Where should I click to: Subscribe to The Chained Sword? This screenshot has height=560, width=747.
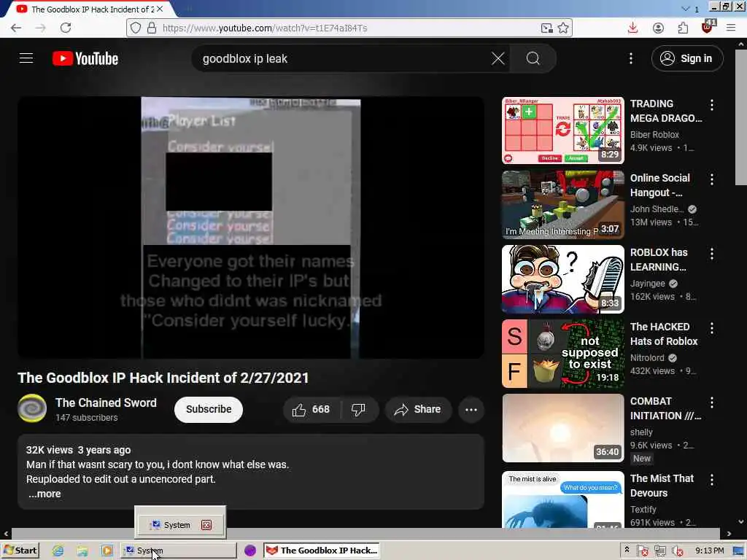(209, 410)
